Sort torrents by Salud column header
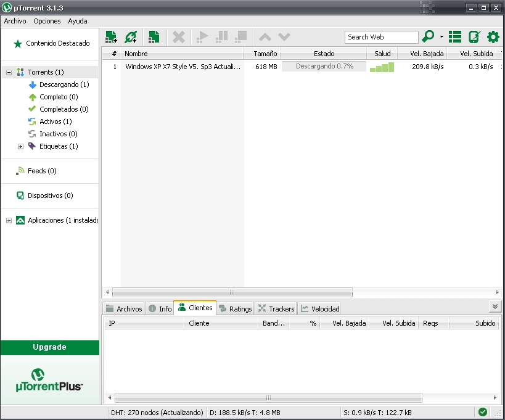 pos(382,54)
